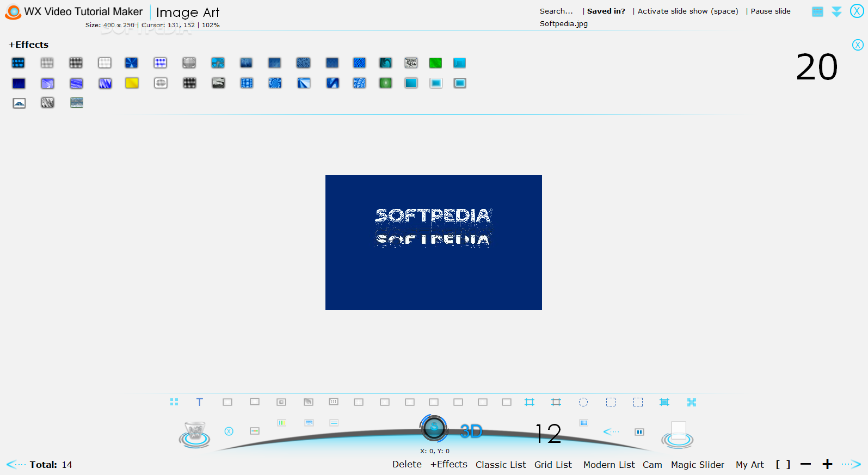Image resolution: width=868 pixels, height=475 pixels.
Task: Open My Art
Action: [x=750, y=465]
